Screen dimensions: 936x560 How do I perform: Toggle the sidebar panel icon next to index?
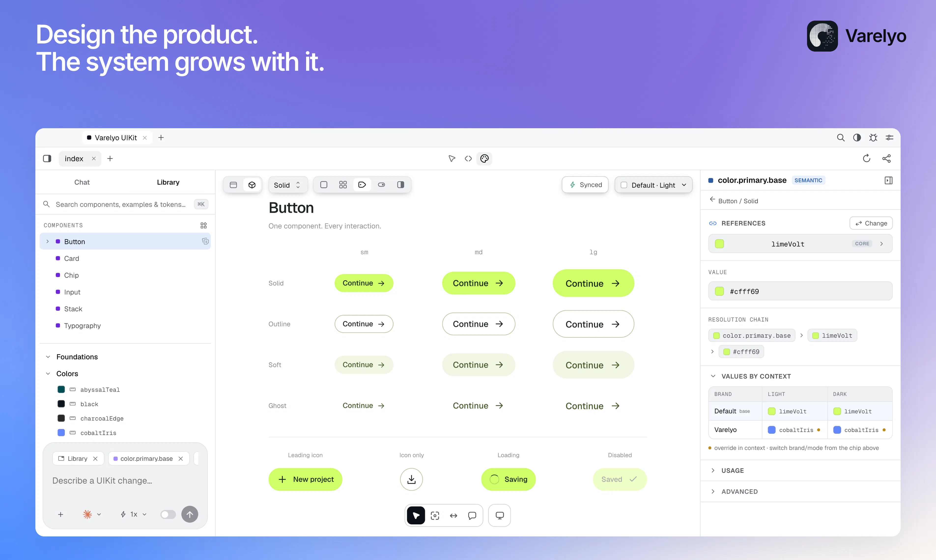[47, 158]
